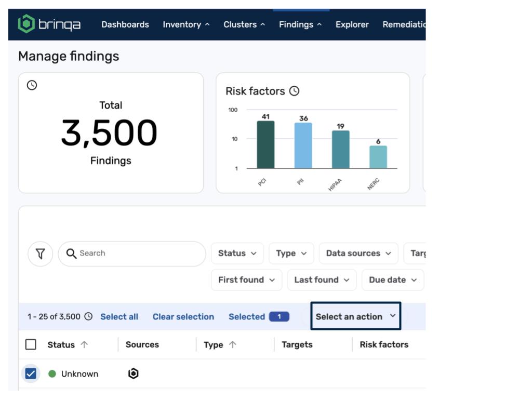Open the partially visible Targets filter dropdown
Viewport: 532px width, 399px height.
[415, 253]
